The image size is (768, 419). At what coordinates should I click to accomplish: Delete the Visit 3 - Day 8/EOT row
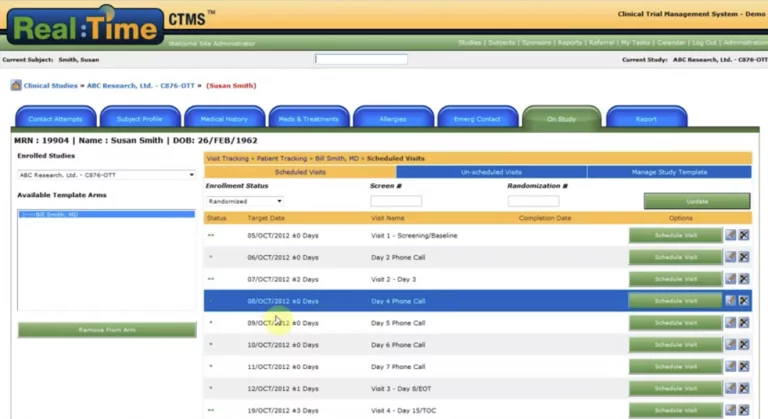744,388
